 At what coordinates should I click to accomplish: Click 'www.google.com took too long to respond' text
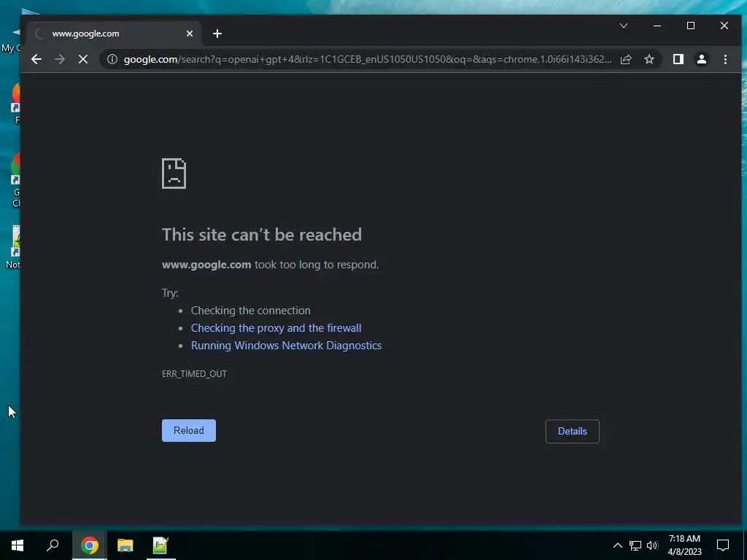coord(271,265)
